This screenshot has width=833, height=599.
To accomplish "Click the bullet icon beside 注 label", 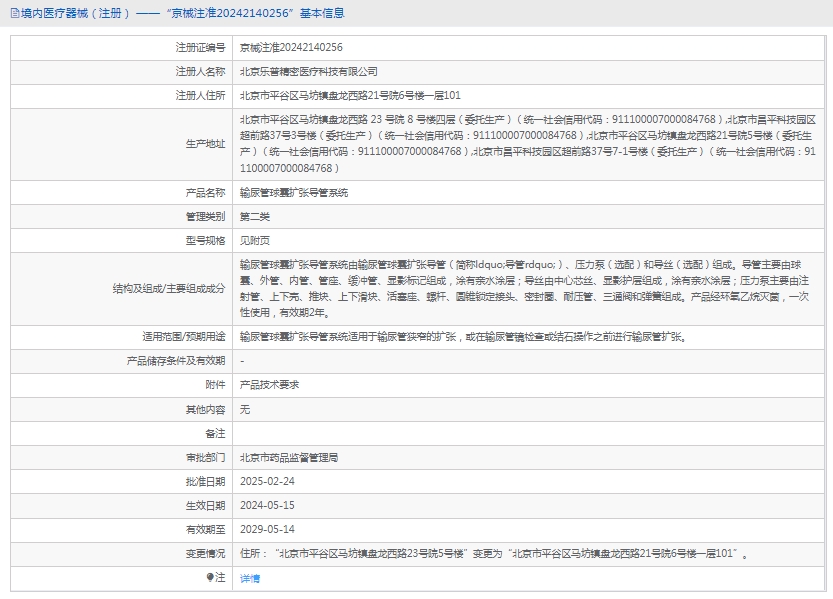I will pyautogui.click(x=211, y=578).
